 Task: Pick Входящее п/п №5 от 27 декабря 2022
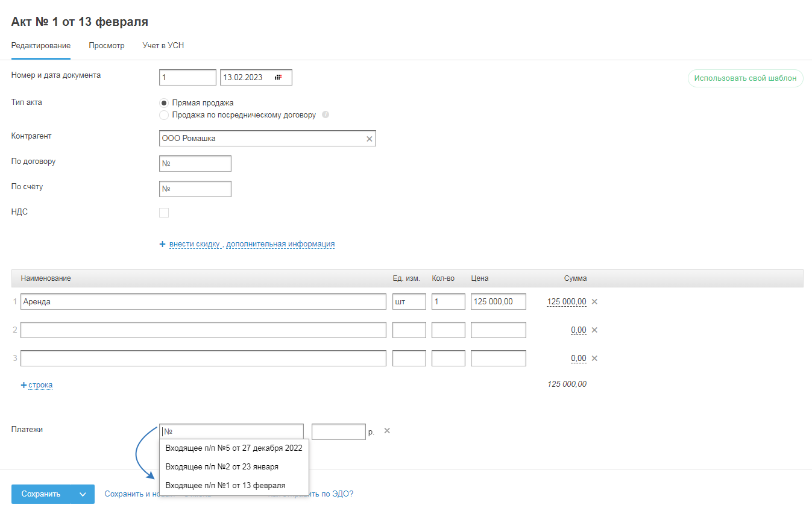[233, 448]
